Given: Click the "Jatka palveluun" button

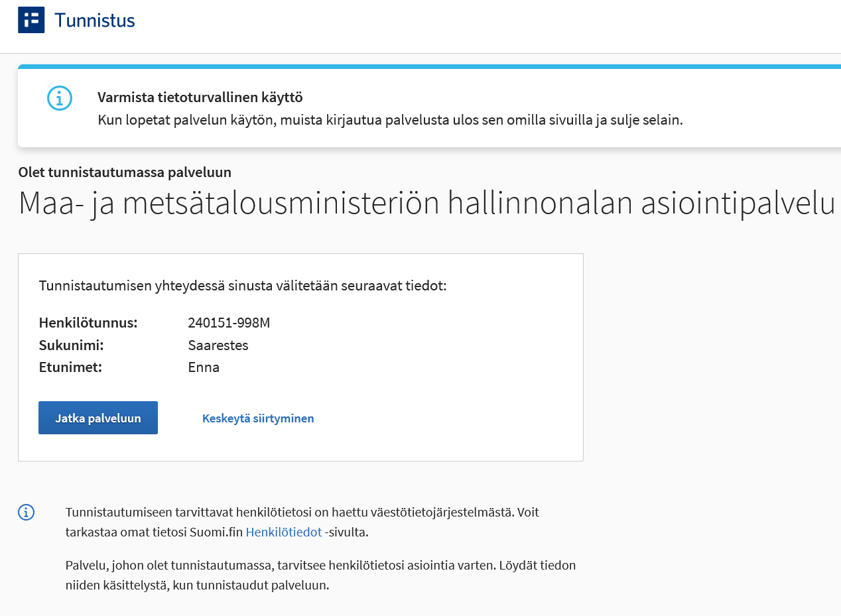Looking at the screenshot, I should (97, 417).
